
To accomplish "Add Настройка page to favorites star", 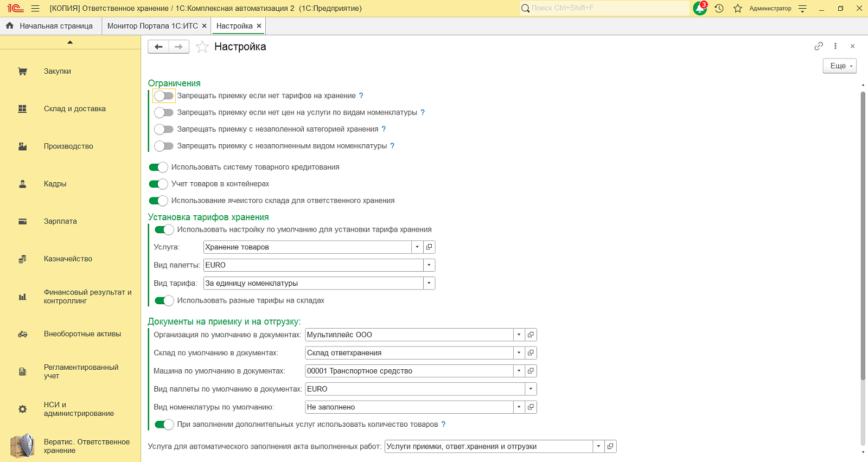I will [202, 47].
